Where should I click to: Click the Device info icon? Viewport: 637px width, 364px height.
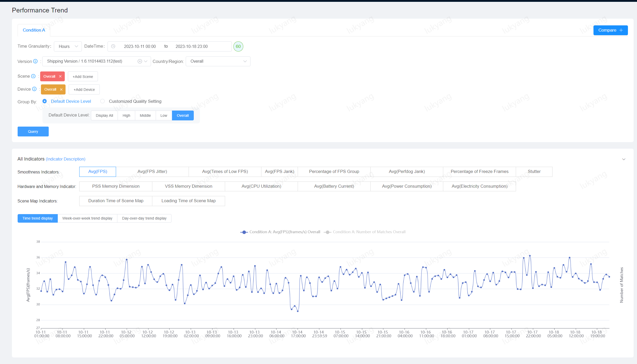(34, 89)
